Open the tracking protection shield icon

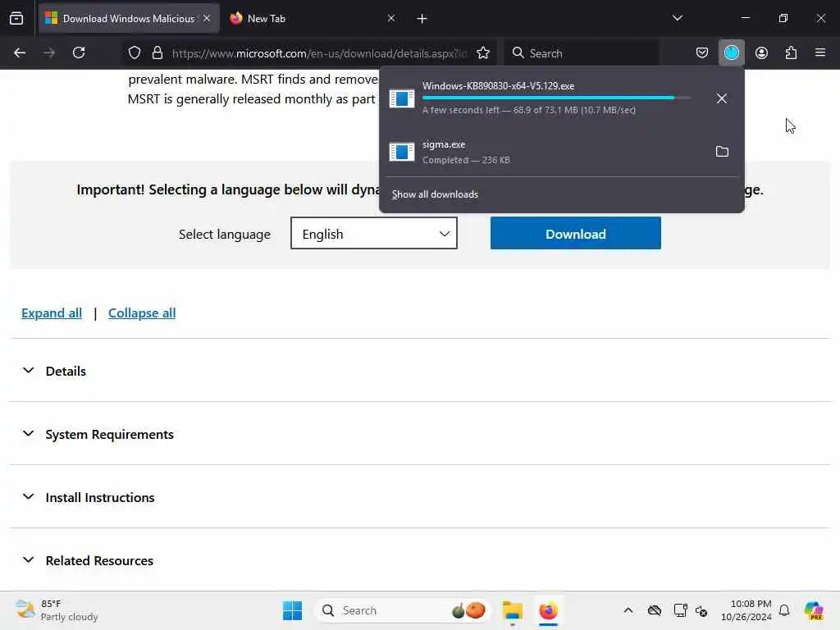135,53
